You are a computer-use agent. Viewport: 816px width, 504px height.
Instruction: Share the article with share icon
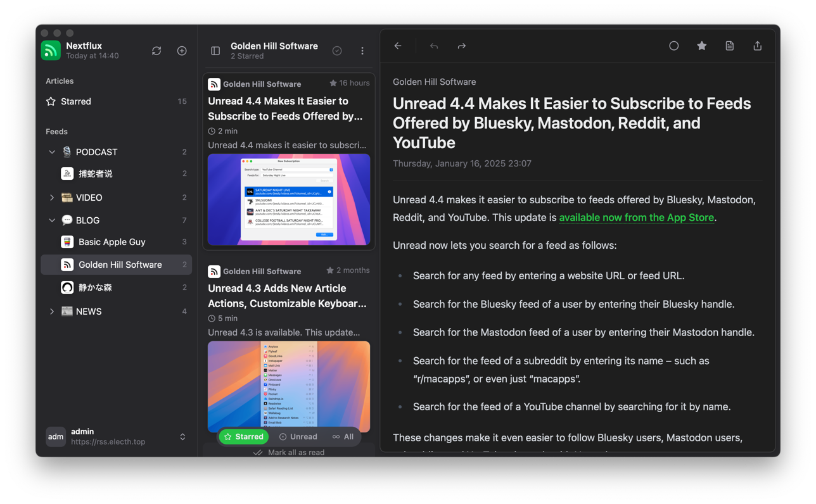pyautogui.click(x=758, y=46)
